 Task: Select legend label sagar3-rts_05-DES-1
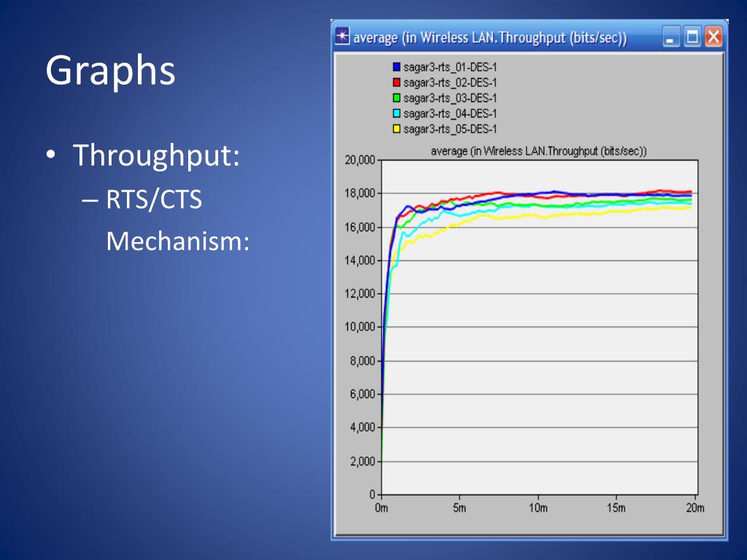click(x=449, y=128)
